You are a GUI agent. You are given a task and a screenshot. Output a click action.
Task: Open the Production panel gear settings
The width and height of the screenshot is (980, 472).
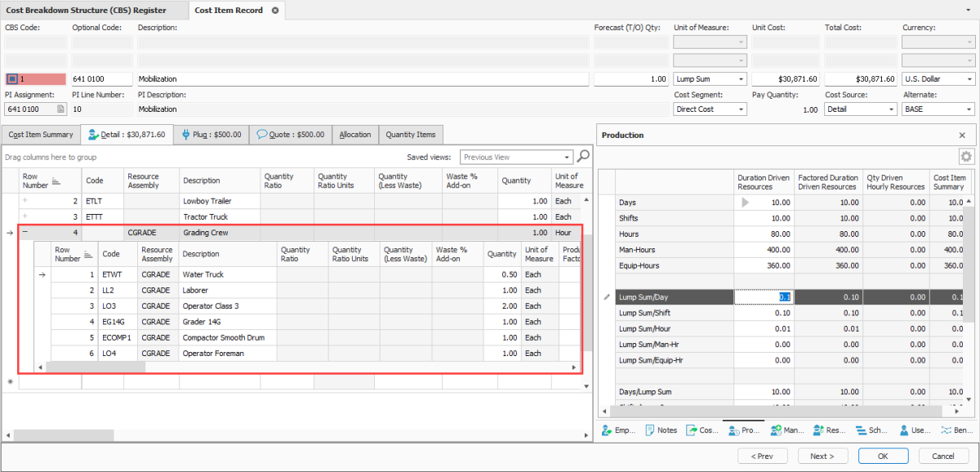coord(966,157)
